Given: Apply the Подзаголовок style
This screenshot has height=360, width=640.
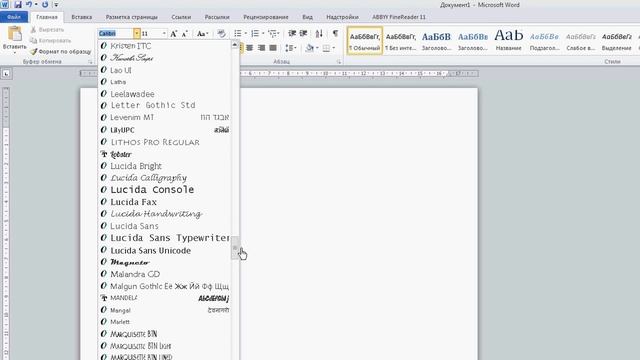Looking at the screenshot, I should pyautogui.click(x=544, y=41).
